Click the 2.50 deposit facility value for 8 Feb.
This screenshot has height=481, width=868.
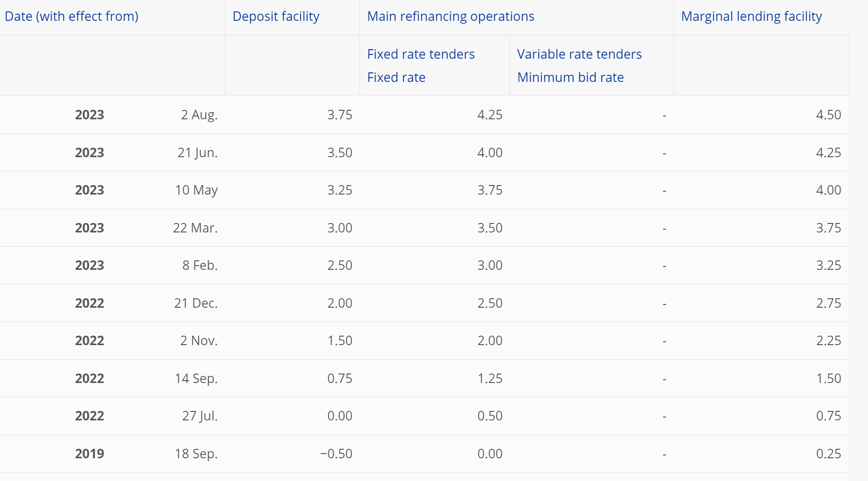point(340,266)
